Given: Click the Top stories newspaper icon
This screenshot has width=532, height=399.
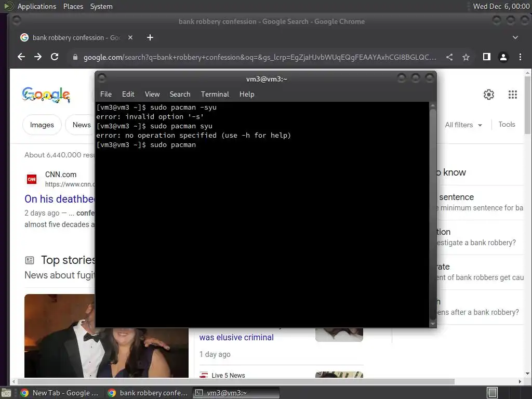Looking at the screenshot, I should (30, 260).
